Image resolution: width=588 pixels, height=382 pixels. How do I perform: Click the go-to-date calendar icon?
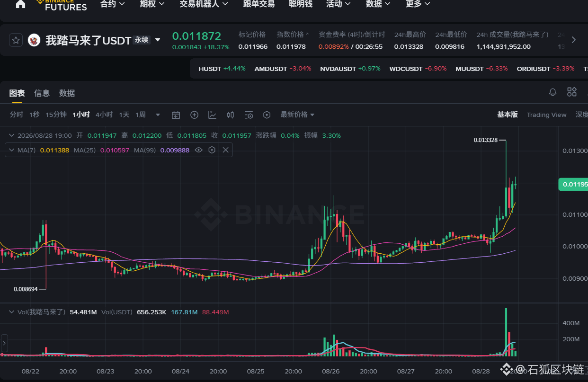click(176, 115)
